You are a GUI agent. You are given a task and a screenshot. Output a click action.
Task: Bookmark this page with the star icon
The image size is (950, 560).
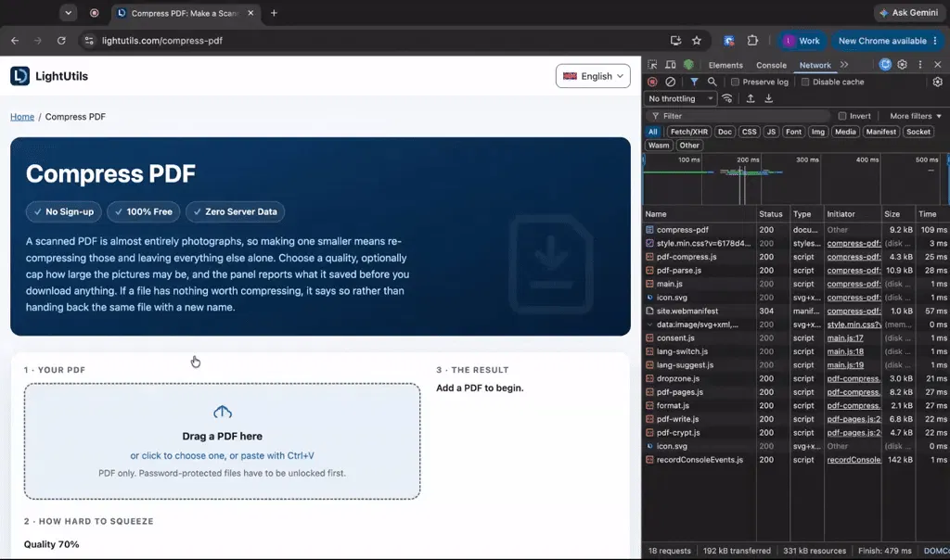(697, 41)
